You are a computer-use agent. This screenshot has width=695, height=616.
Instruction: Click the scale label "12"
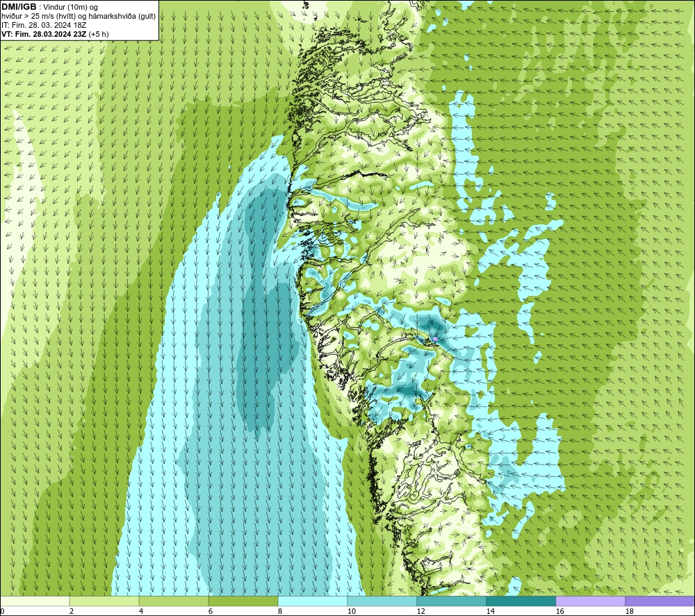(x=420, y=611)
